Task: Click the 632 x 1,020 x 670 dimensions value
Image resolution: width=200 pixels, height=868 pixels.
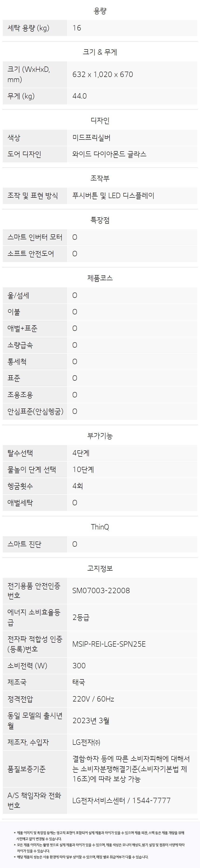Action: pos(103,74)
